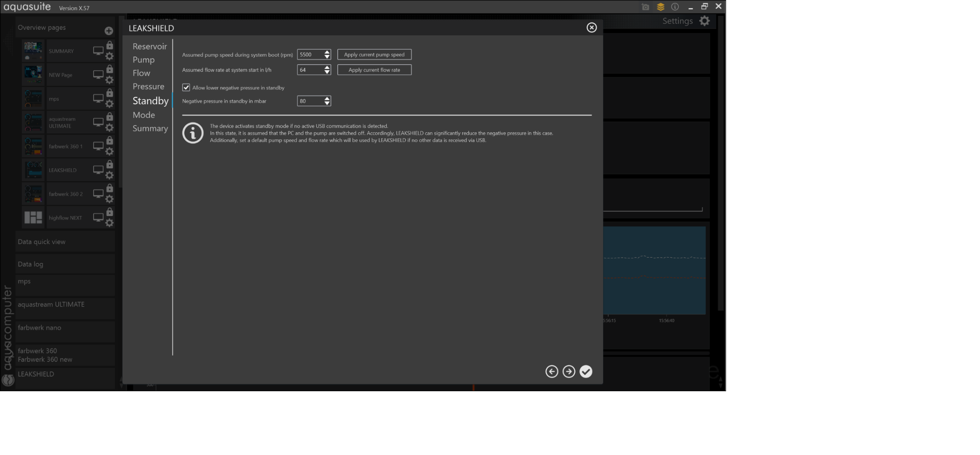The height and width of the screenshot is (455, 980).
Task: Open settings gear for farbwerk 360 1
Action: [109, 151]
